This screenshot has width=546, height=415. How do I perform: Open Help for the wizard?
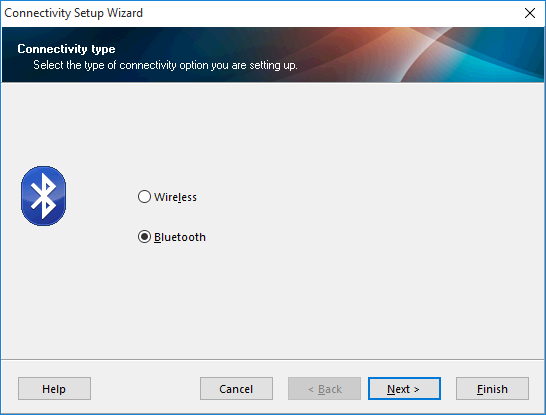click(x=54, y=389)
